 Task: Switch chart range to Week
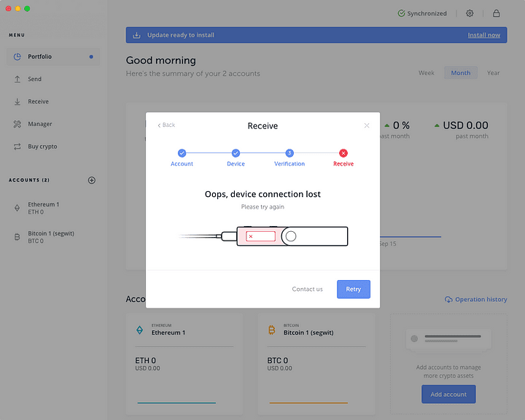tap(427, 73)
